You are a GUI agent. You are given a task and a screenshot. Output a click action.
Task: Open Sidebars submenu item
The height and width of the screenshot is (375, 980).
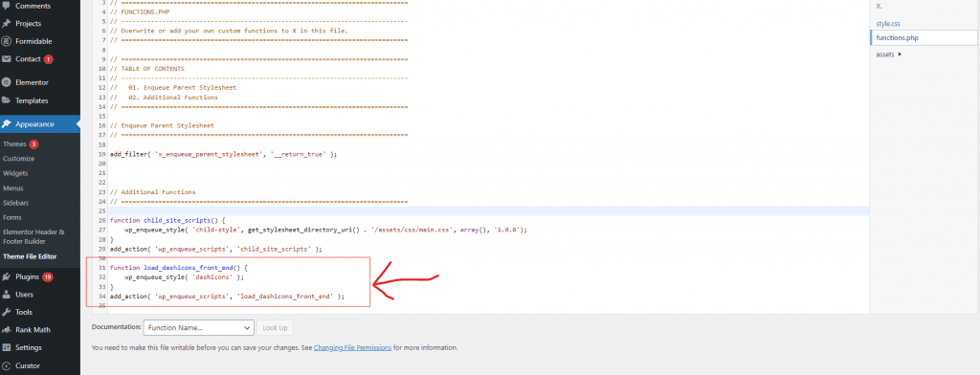(15, 203)
